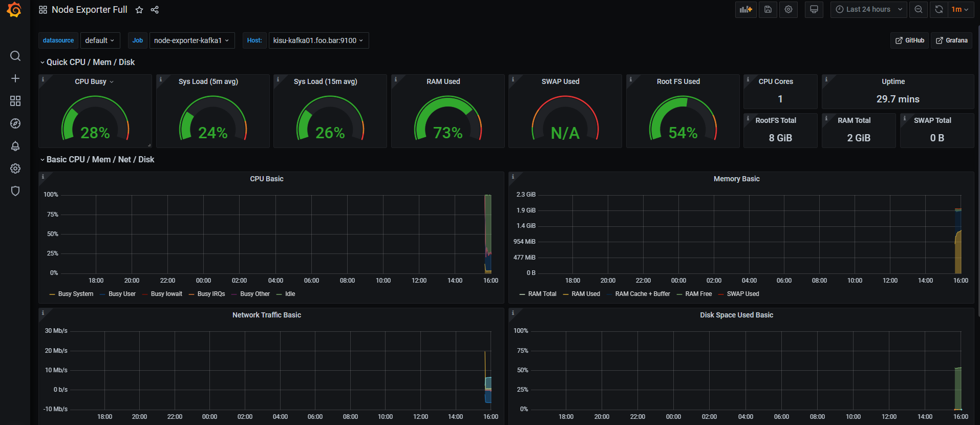The width and height of the screenshot is (980, 425).
Task: Open the Grafana link
Action: [952, 40]
